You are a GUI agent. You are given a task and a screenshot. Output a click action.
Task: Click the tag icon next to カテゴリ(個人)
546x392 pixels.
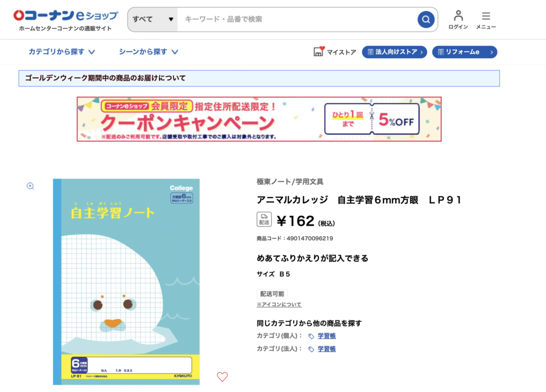coord(311,337)
